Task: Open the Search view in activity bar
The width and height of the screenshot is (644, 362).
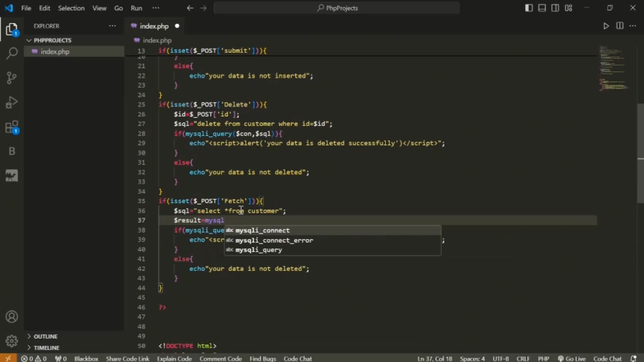Action: tap(12, 53)
